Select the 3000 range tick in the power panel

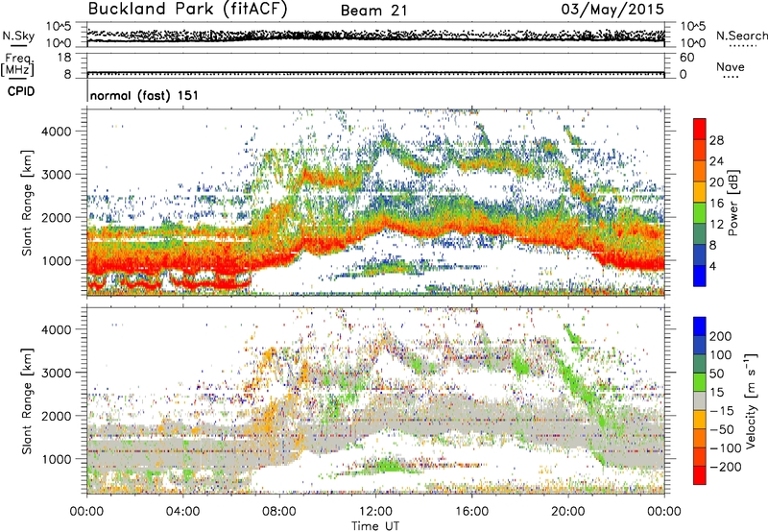(x=56, y=175)
